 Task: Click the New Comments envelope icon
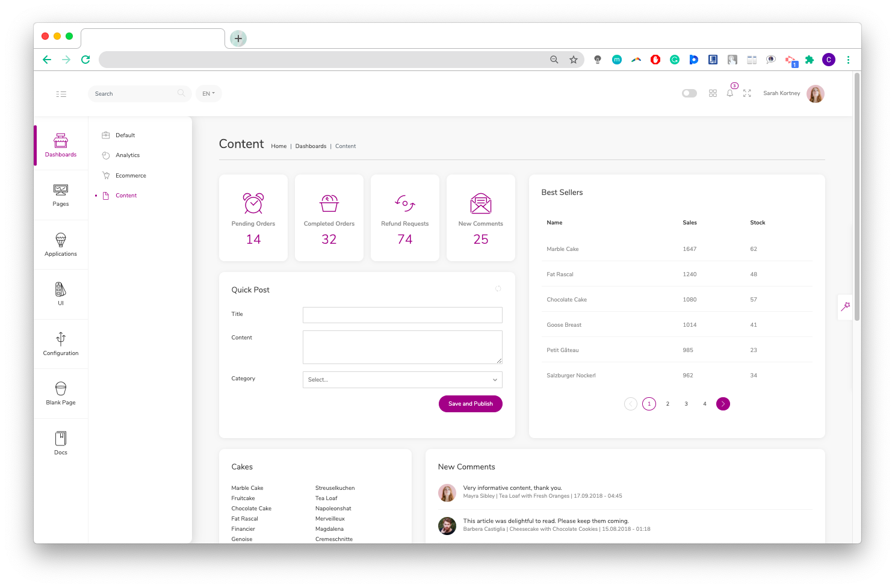[x=481, y=203]
